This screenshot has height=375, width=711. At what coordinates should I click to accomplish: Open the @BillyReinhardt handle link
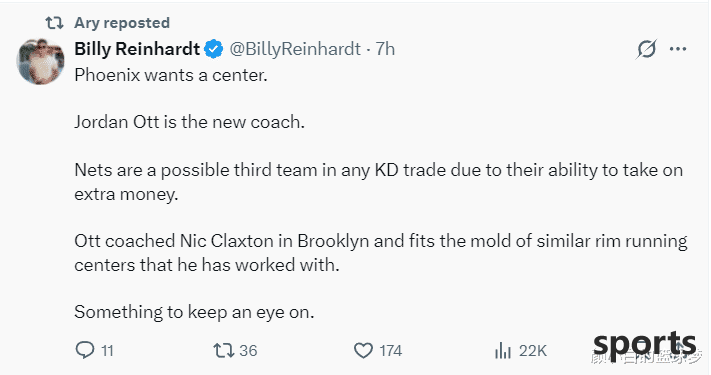295,49
